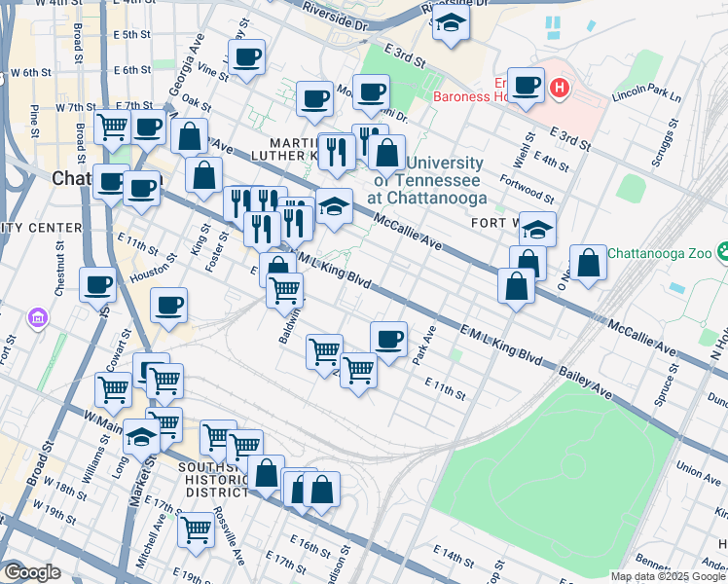Click the shopping bag marker beside the University label
The height and width of the screenshot is (584, 728).
tap(387, 153)
